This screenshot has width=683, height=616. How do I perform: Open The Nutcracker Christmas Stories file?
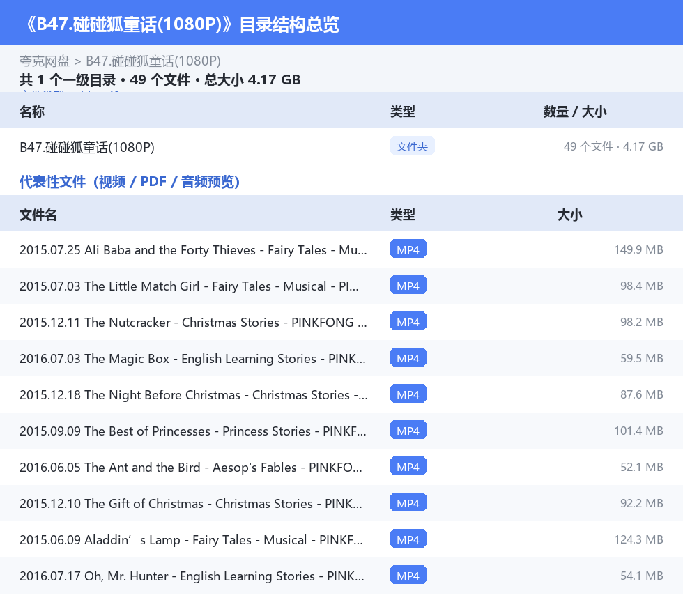[194, 323]
